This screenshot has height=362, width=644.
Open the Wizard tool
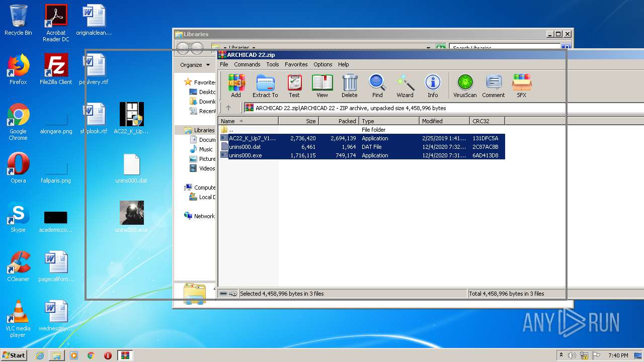(x=405, y=85)
